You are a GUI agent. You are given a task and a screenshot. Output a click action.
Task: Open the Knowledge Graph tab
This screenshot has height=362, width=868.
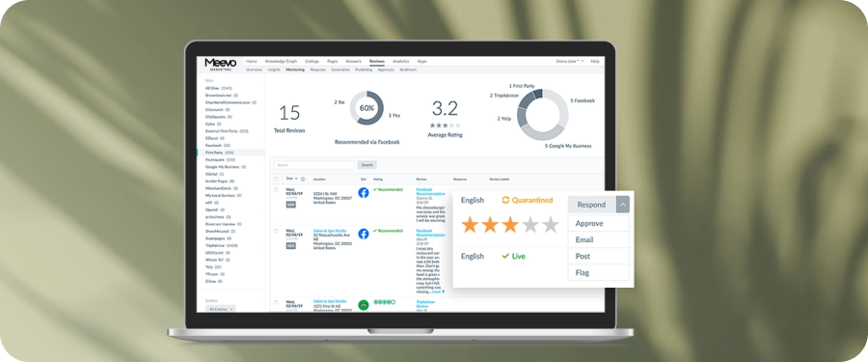point(282,61)
